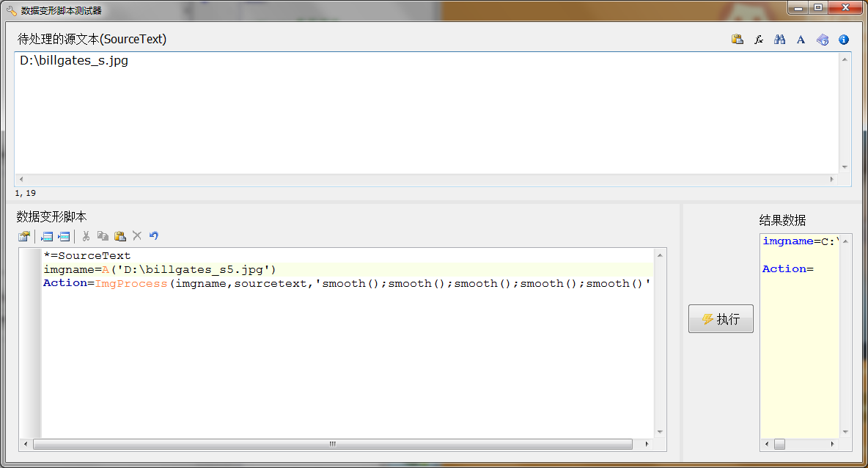The image size is (868, 468).
Task: Click the 执行 (Execute) button
Action: click(721, 319)
